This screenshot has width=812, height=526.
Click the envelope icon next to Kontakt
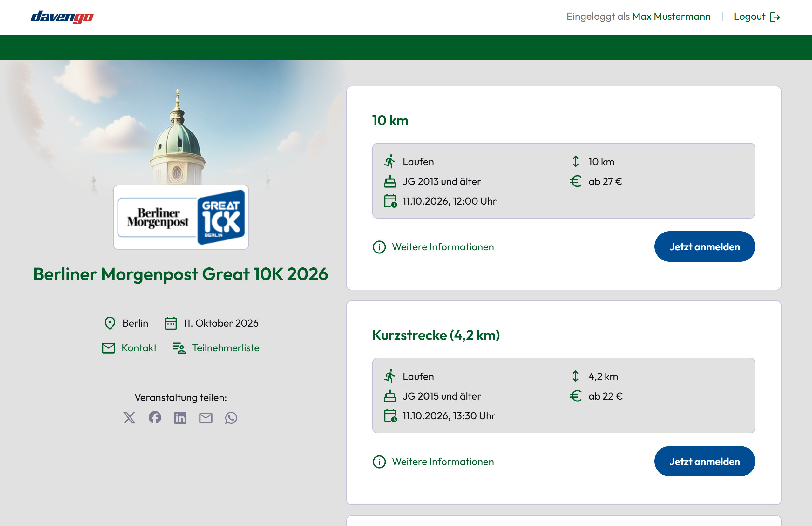pos(109,348)
